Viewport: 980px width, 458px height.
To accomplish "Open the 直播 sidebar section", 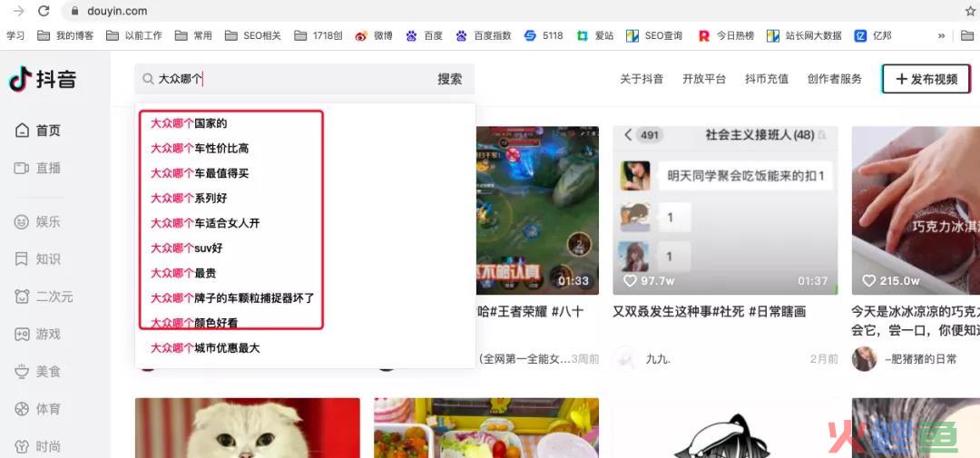I will pos(38,168).
